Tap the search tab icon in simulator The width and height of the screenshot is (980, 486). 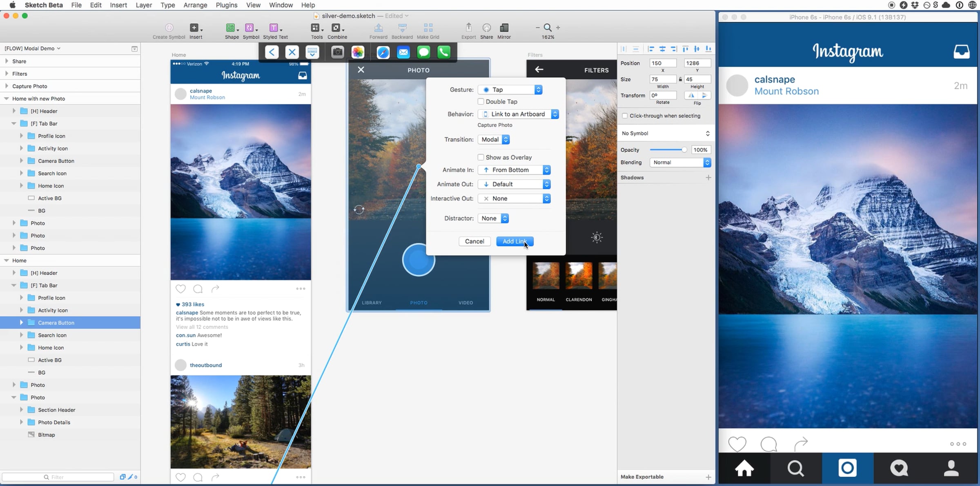pos(796,468)
